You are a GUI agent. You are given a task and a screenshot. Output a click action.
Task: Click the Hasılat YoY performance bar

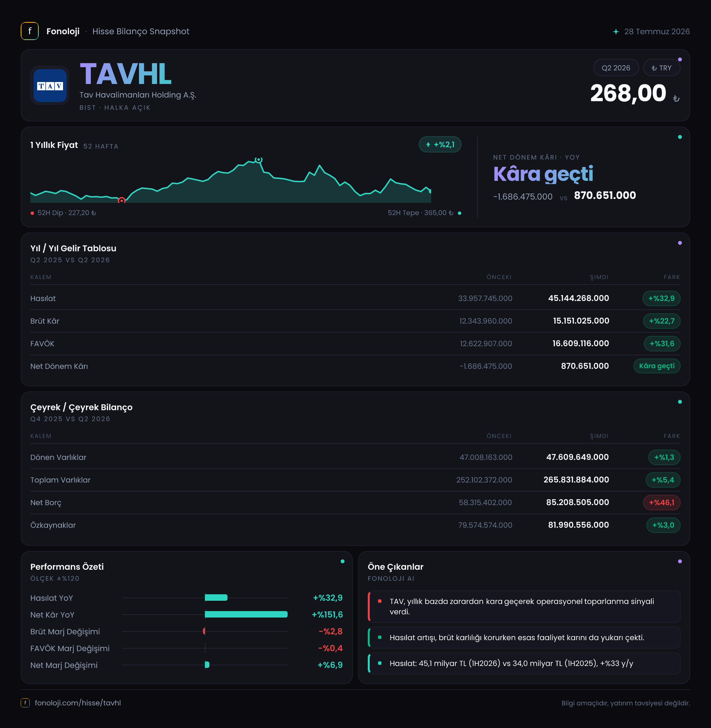(x=216, y=598)
